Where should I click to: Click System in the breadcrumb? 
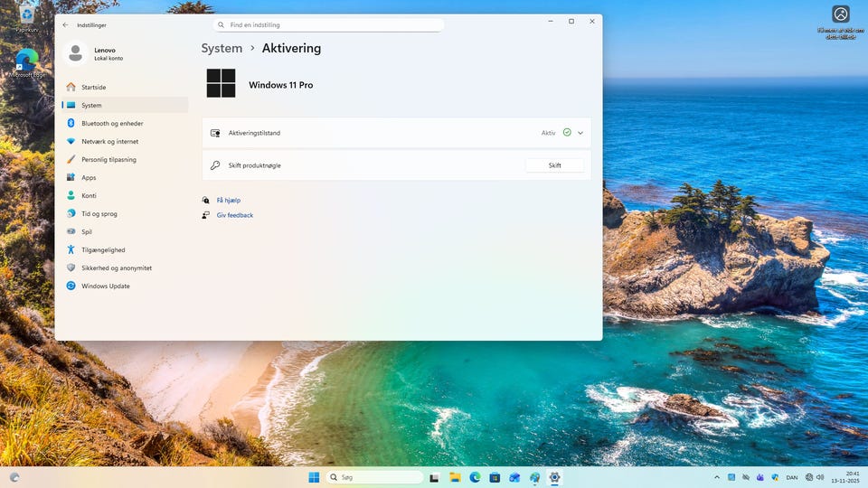click(x=222, y=48)
